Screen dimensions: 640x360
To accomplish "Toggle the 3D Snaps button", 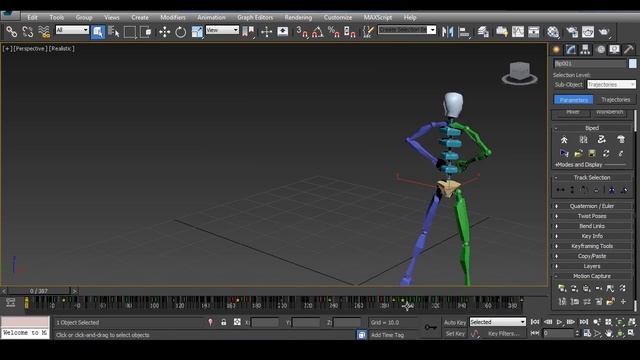I will (x=302, y=31).
